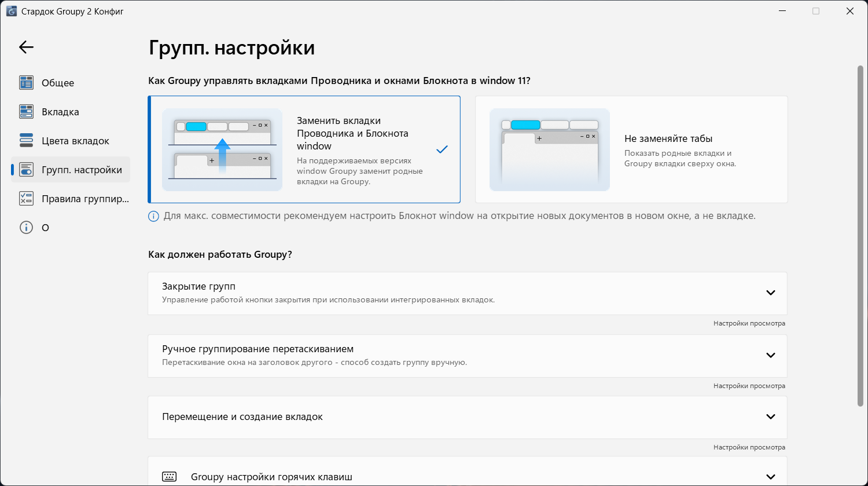Click the chevron on Закрытие групп row
This screenshot has height=486, width=868.
[771, 293]
